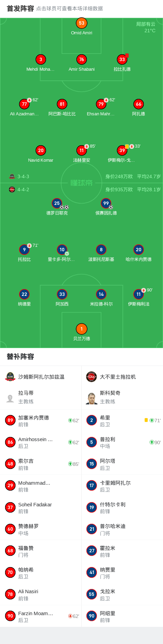Image resolution: width=163 pixels, height=644 pixels.
Task: Tap number 33 player badge with red card
Action: [122, 59]
